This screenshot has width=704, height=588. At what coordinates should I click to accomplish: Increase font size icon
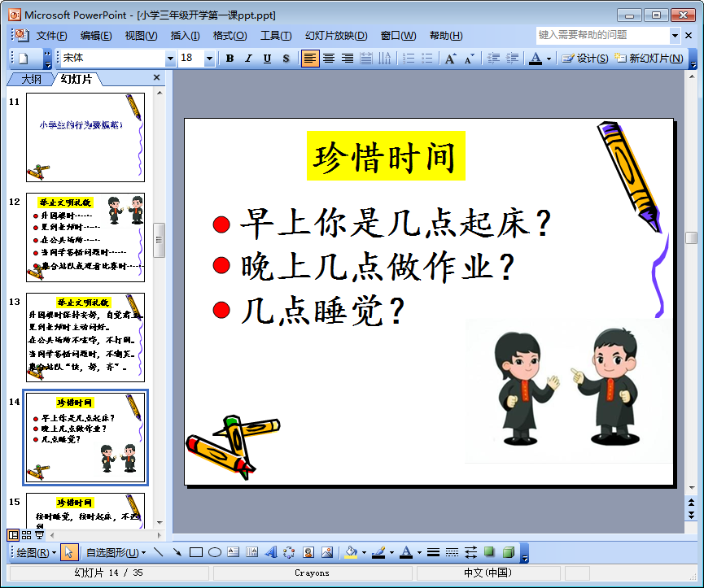click(x=450, y=59)
